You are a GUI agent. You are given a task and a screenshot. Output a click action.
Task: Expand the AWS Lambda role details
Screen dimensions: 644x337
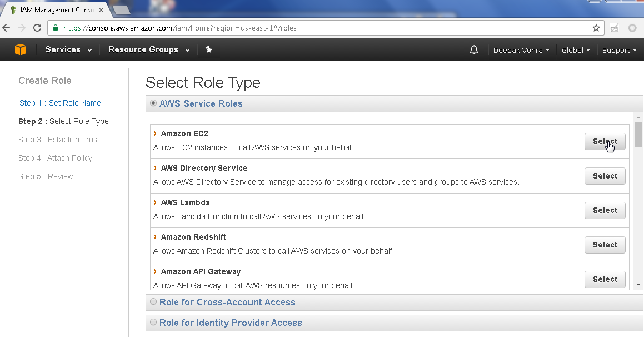click(x=155, y=202)
